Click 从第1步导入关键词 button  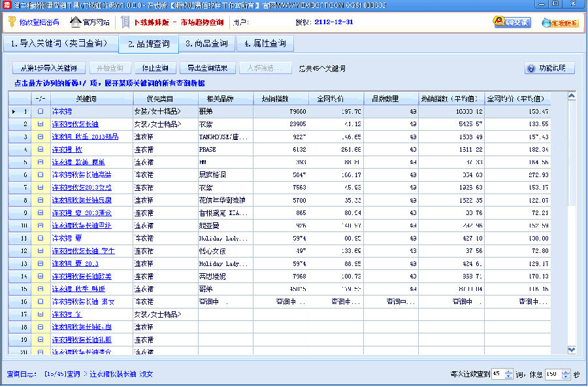pyautogui.click(x=49, y=68)
